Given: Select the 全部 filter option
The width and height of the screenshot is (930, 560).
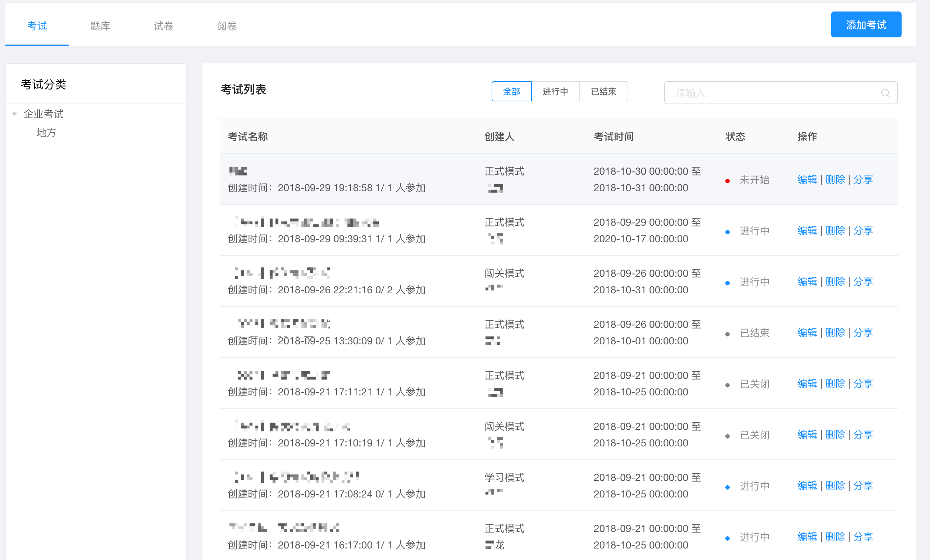Looking at the screenshot, I should tap(511, 91).
